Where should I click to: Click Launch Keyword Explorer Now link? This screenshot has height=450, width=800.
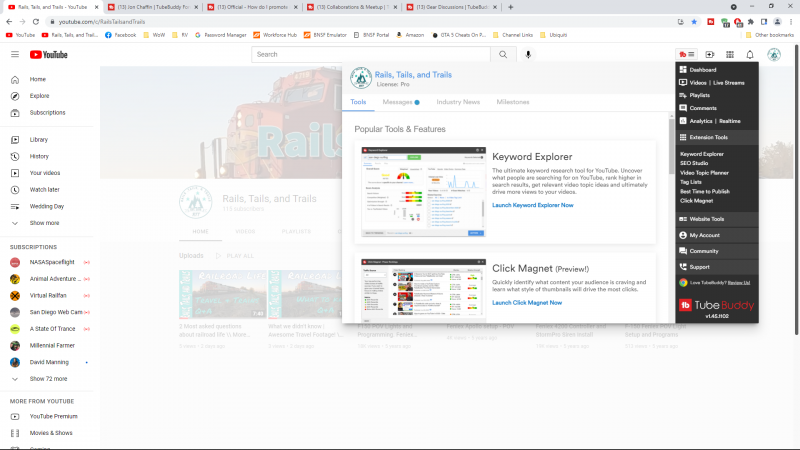click(x=532, y=205)
